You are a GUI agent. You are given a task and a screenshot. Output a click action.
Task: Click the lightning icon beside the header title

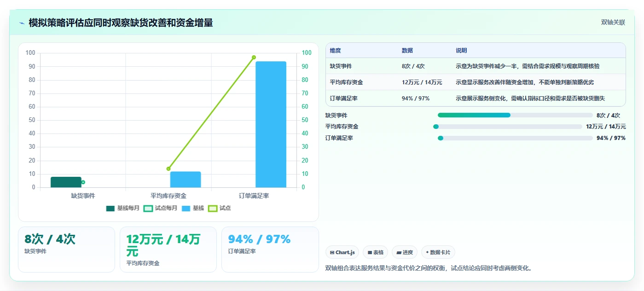point(22,23)
